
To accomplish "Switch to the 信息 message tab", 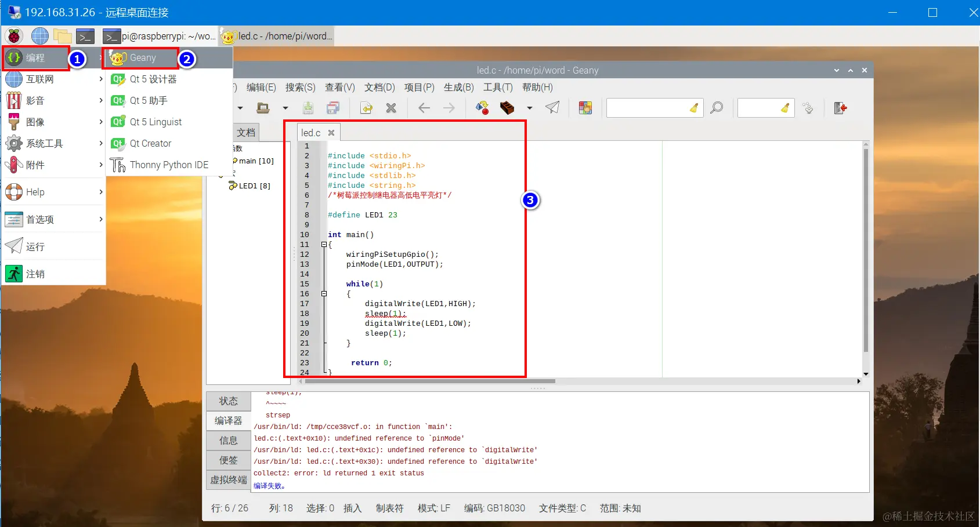I will [x=229, y=441].
